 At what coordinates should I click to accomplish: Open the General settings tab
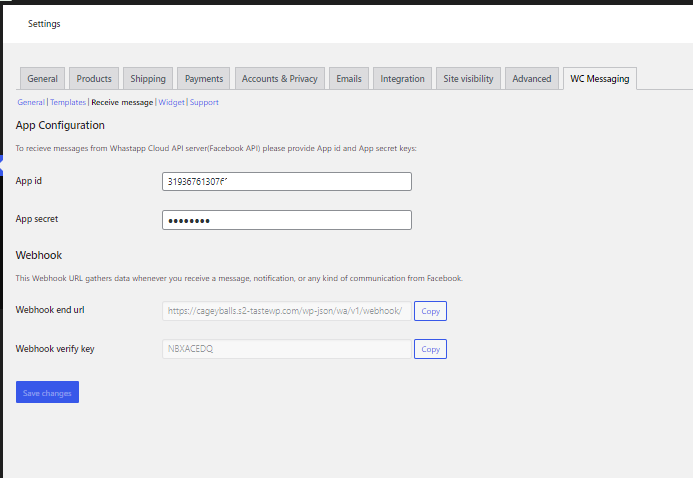pos(42,79)
